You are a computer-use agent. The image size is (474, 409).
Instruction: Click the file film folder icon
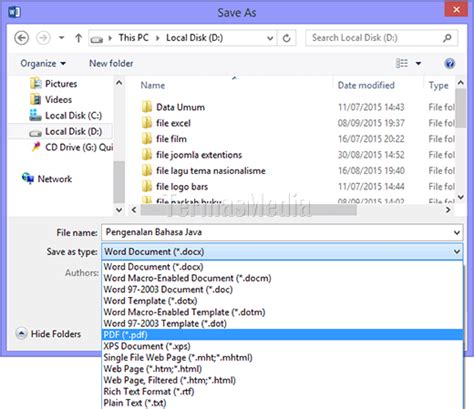tap(147, 139)
